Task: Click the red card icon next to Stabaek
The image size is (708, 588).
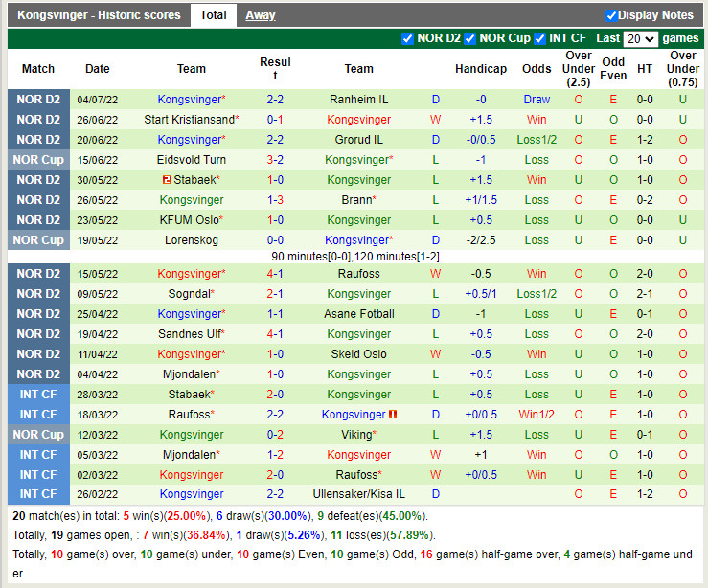Action: coord(166,180)
